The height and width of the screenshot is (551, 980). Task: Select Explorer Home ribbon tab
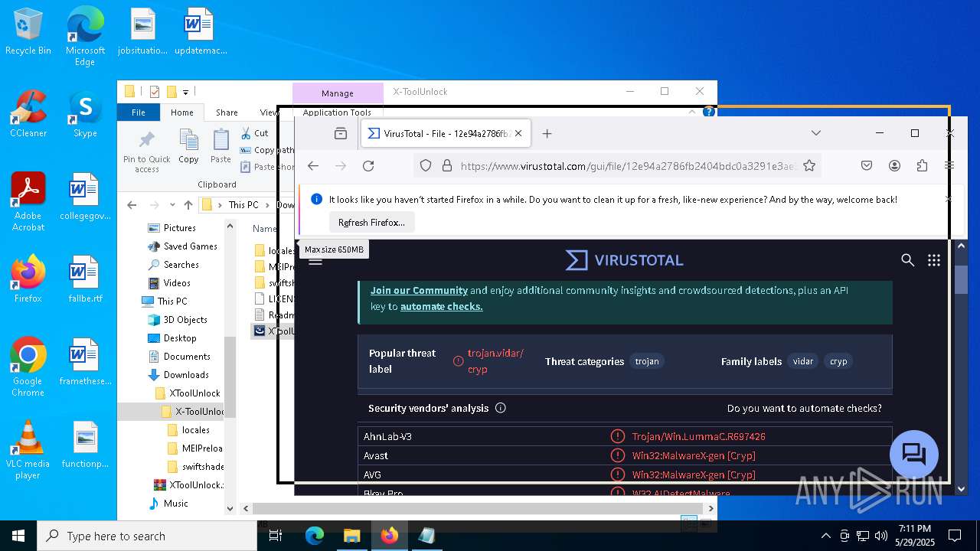click(x=182, y=112)
